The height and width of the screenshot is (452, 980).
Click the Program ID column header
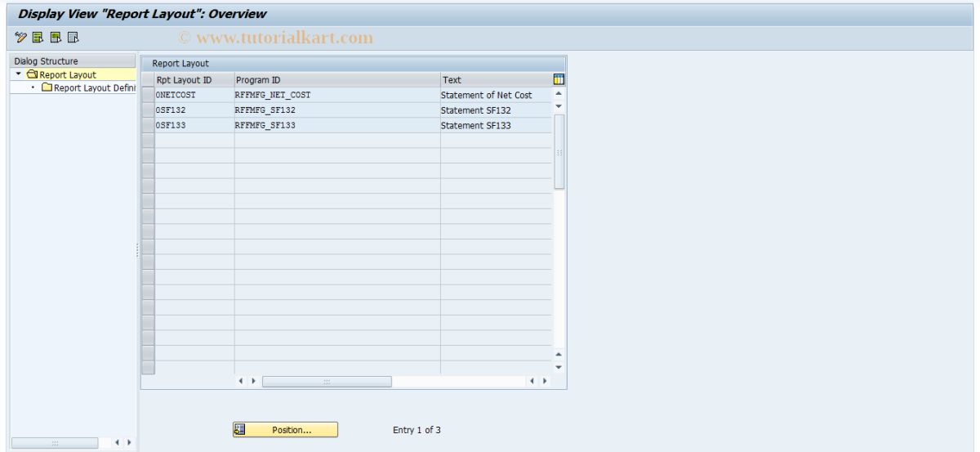(x=337, y=80)
